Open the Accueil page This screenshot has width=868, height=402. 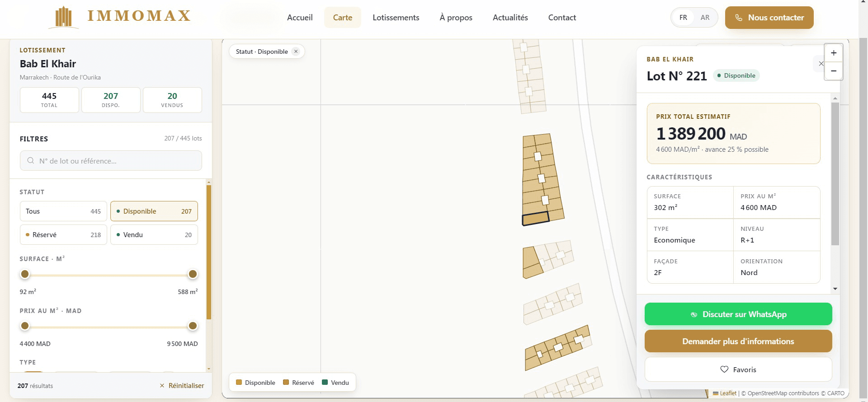pos(300,18)
